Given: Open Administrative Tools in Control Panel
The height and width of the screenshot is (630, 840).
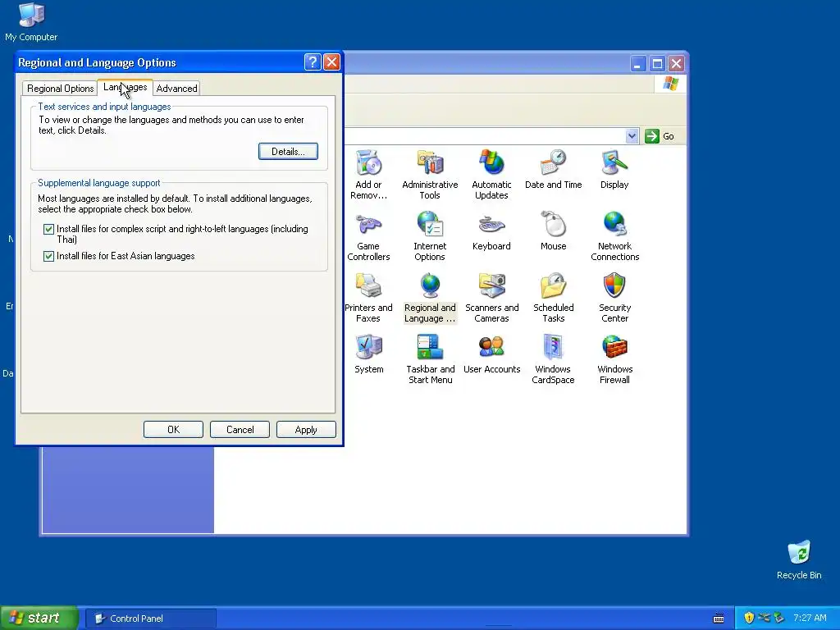Looking at the screenshot, I should point(430,175).
